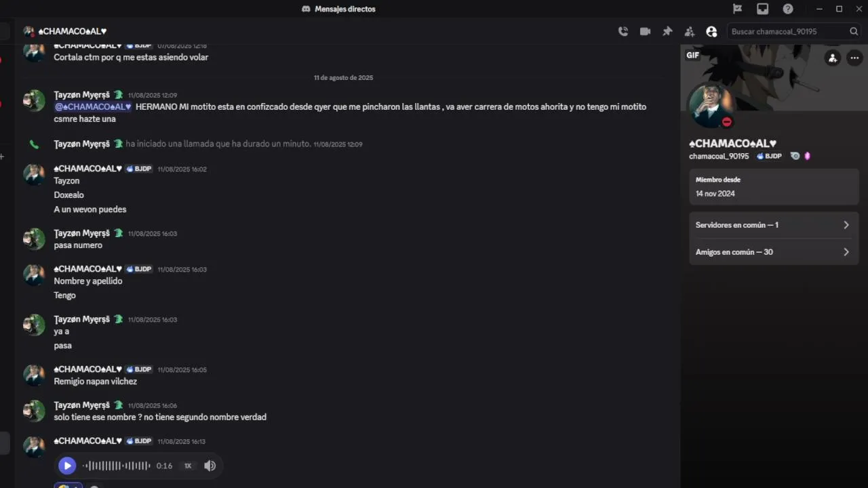
Task: Click the search field for chamacoal_90195
Action: point(787,31)
